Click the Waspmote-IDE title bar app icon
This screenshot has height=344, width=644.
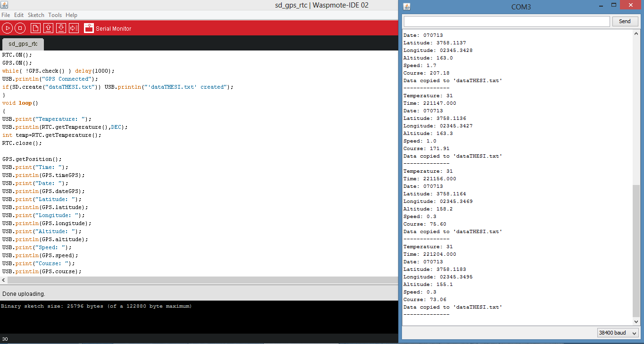4,5
